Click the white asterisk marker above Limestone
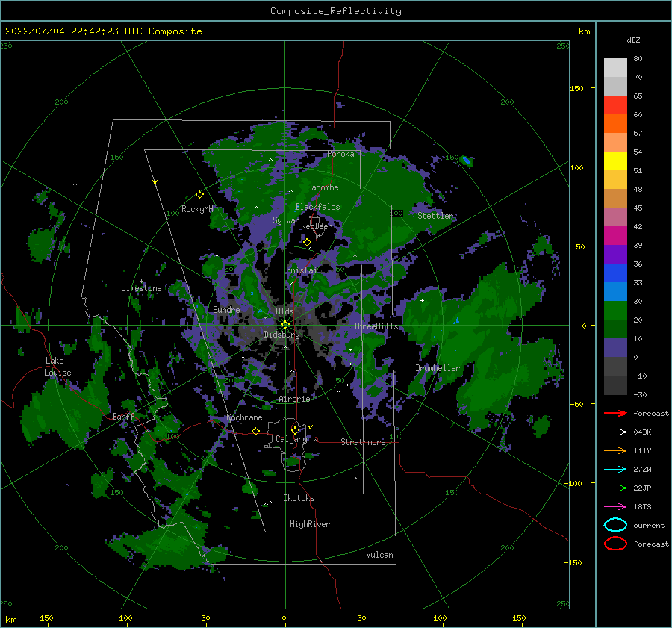 141,282
